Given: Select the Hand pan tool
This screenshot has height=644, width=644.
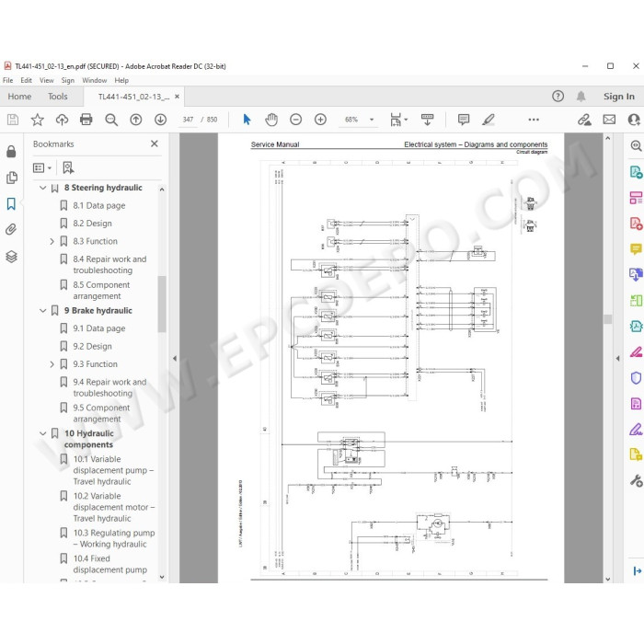Looking at the screenshot, I should click(x=271, y=120).
